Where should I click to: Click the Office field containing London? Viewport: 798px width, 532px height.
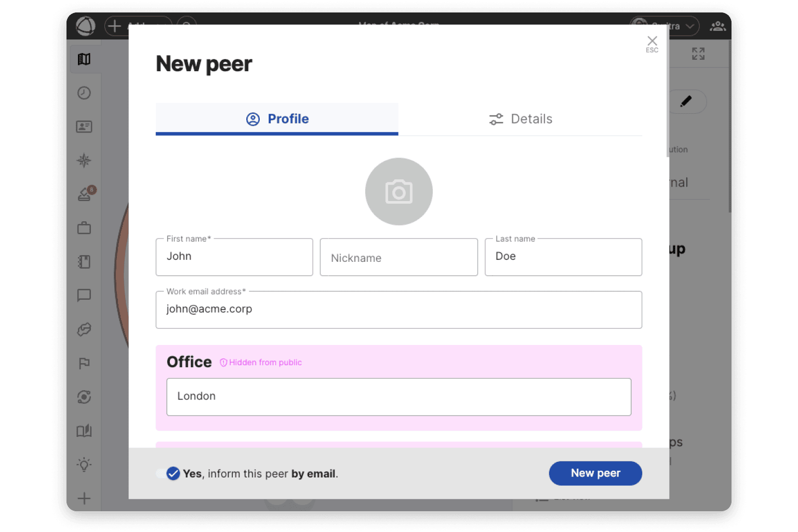[398, 397]
